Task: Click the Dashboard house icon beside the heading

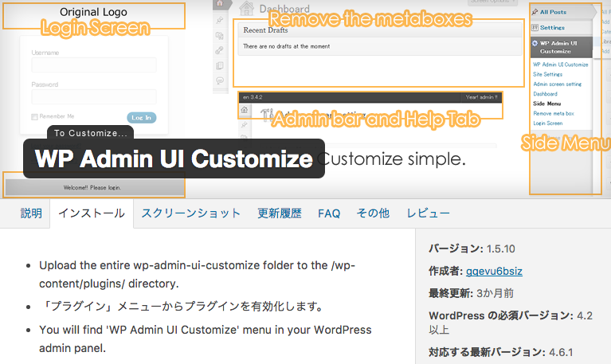Action: [x=246, y=10]
